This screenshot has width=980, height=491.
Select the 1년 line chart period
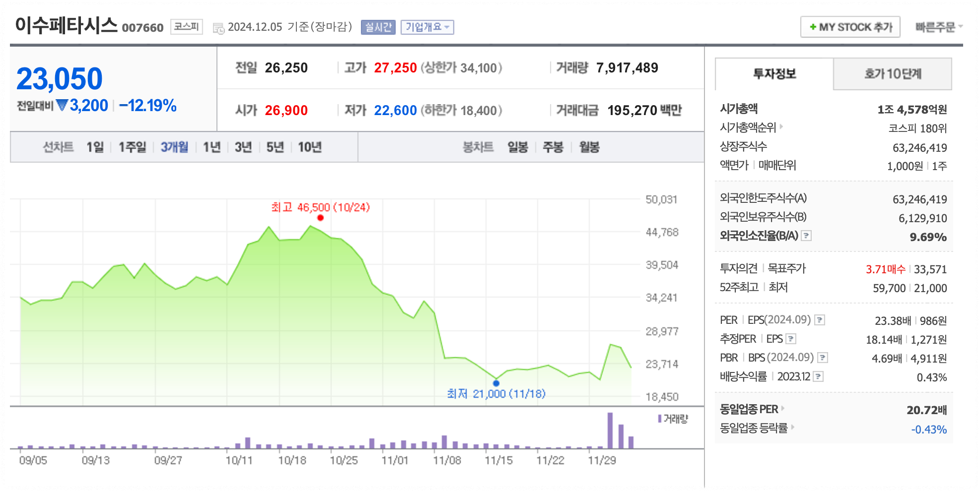212,147
